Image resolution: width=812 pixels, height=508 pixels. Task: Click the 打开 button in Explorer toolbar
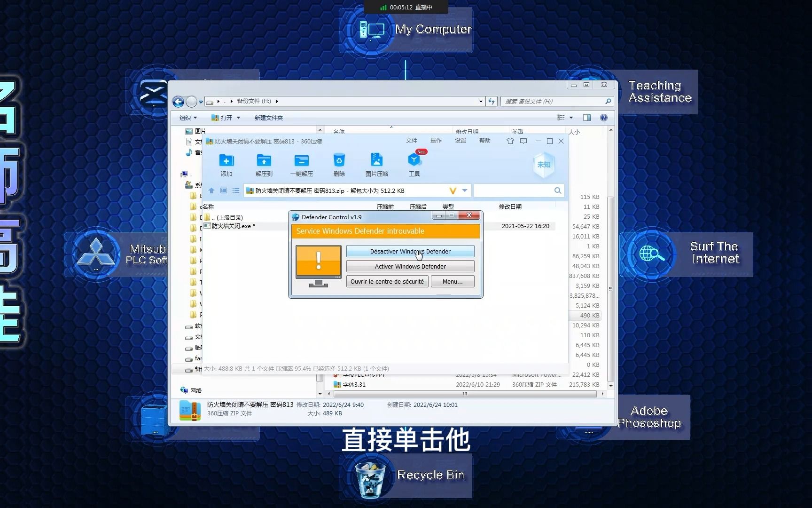[222, 118]
